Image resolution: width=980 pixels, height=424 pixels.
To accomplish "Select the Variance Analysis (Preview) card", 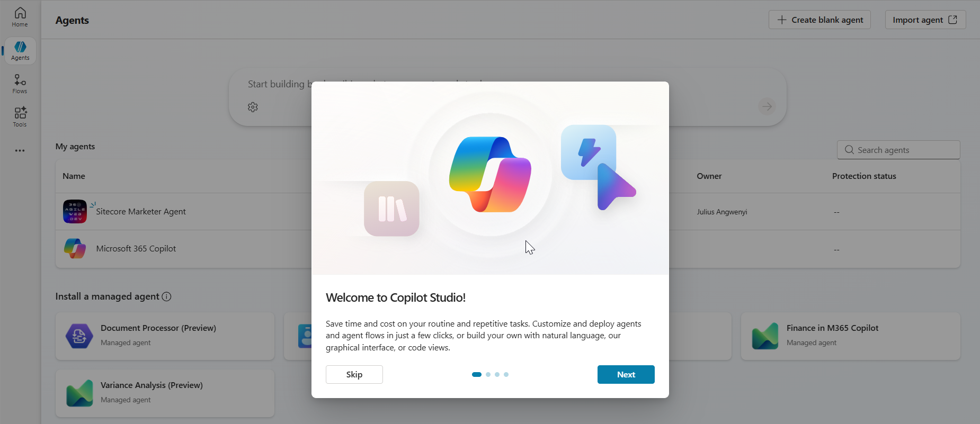I will pyautogui.click(x=165, y=393).
